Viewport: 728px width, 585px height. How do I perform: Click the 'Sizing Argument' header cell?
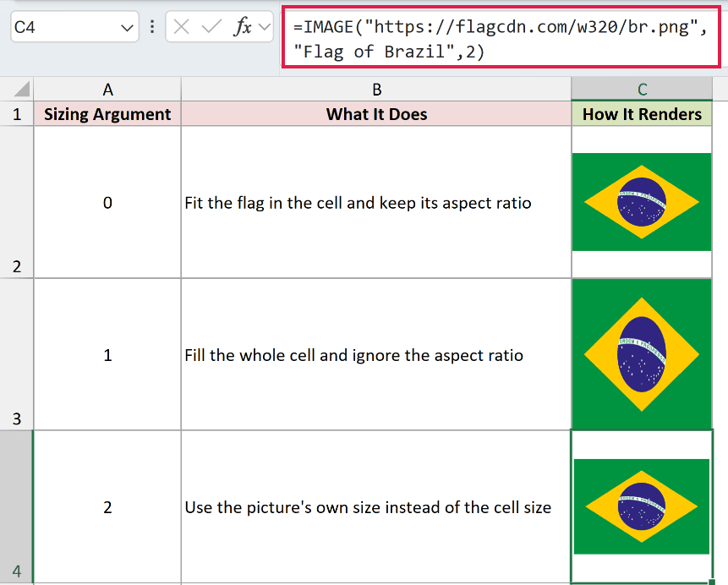pyautogui.click(x=107, y=114)
